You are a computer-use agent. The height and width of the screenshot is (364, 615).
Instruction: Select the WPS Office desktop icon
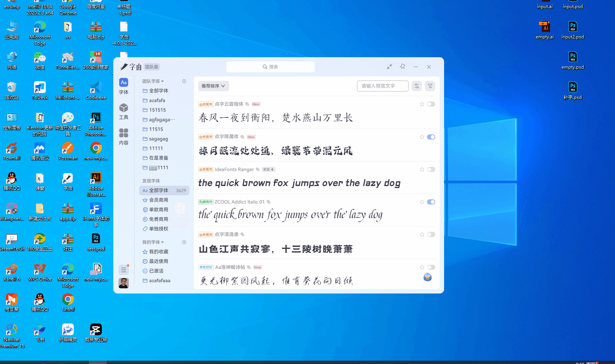(40, 272)
